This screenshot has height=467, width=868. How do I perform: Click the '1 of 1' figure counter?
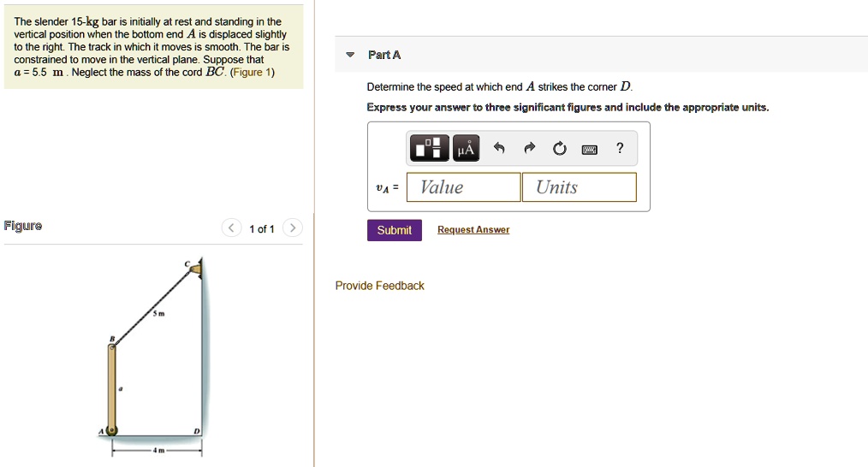pyautogui.click(x=261, y=229)
